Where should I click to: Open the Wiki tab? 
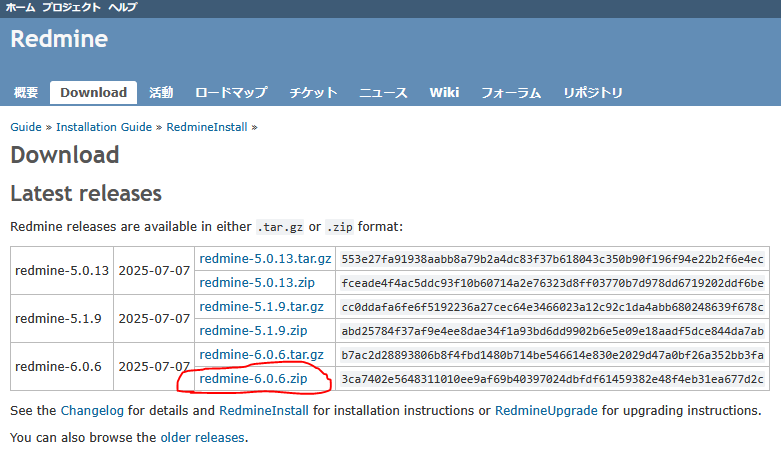[x=444, y=93]
